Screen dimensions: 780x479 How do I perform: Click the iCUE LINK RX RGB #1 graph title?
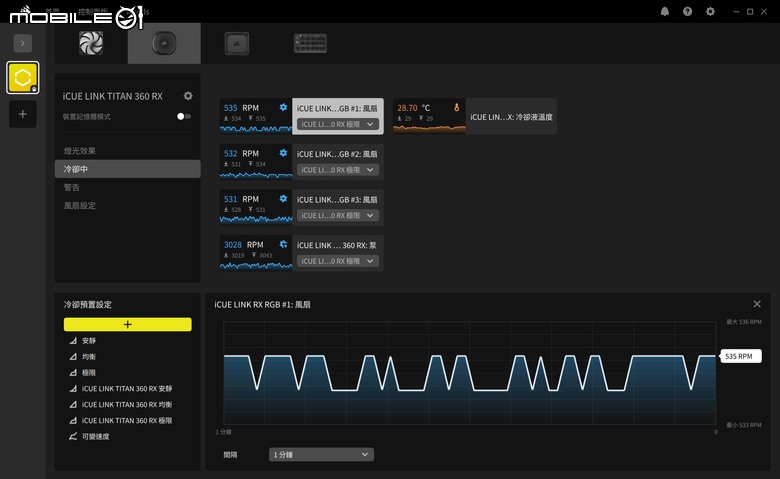[x=262, y=304]
